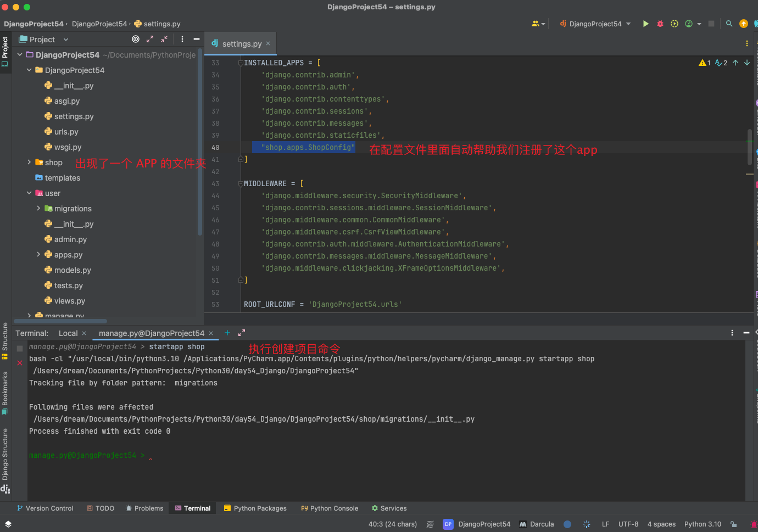Open the Python Console tool tab
This screenshot has width=758, height=532.
pos(330,508)
